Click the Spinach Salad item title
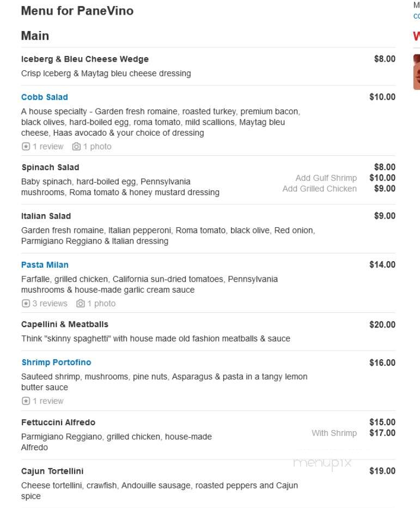The height and width of the screenshot is (508, 420). coord(50,167)
